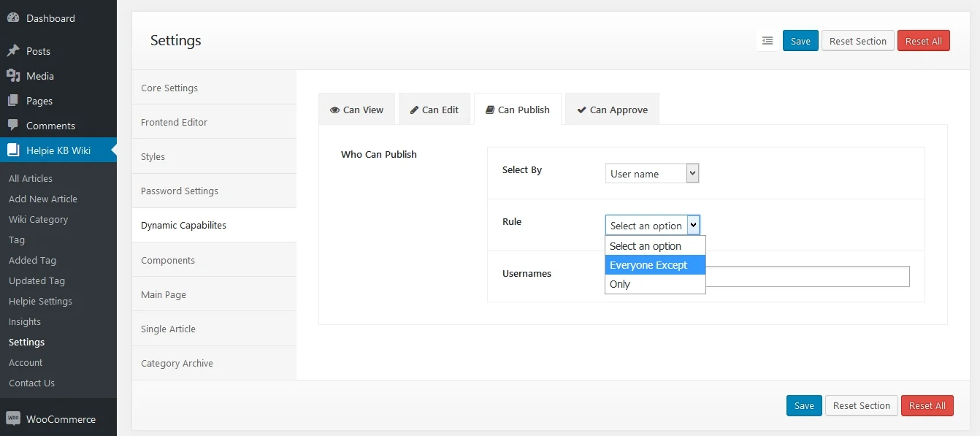Open Category Archive section
Viewport: 980px width, 436px height.
(214, 363)
